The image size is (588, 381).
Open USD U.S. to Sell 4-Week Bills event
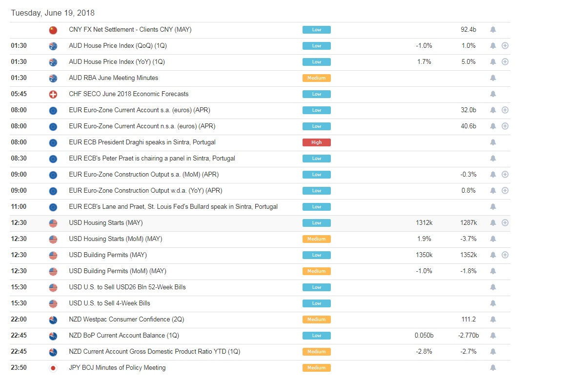(x=109, y=303)
